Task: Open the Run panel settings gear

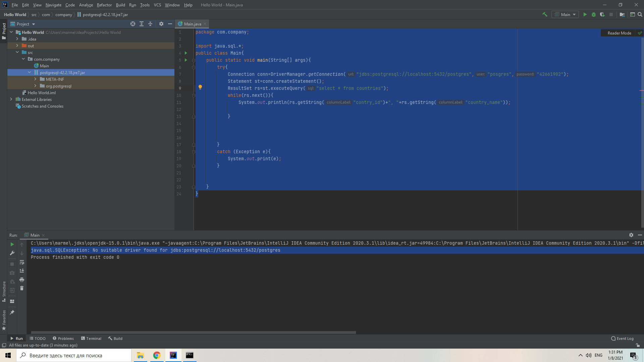Action: tap(631, 235)
